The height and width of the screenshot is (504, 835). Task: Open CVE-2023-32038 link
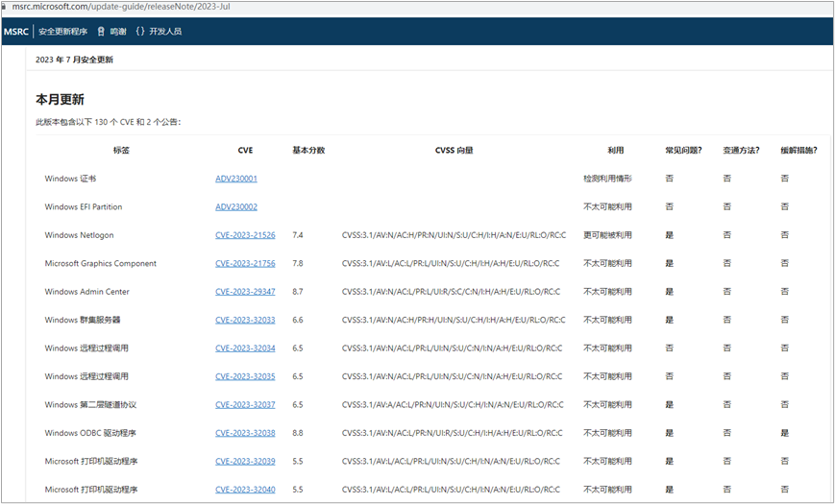[245, 433]
